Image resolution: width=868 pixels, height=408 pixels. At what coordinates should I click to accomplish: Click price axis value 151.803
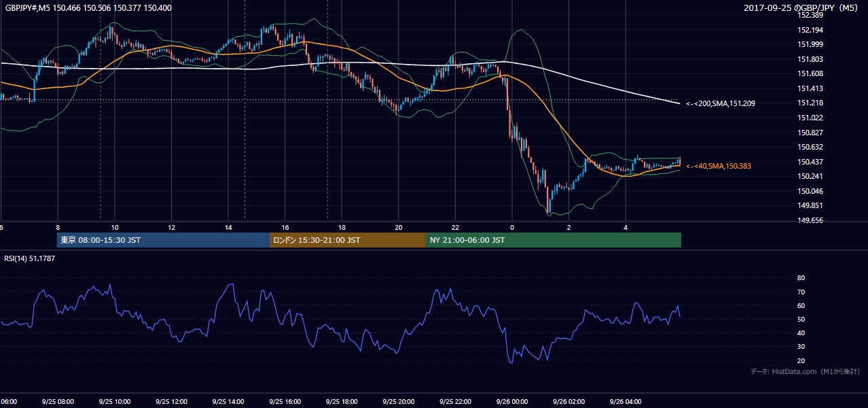coord(810,59)
